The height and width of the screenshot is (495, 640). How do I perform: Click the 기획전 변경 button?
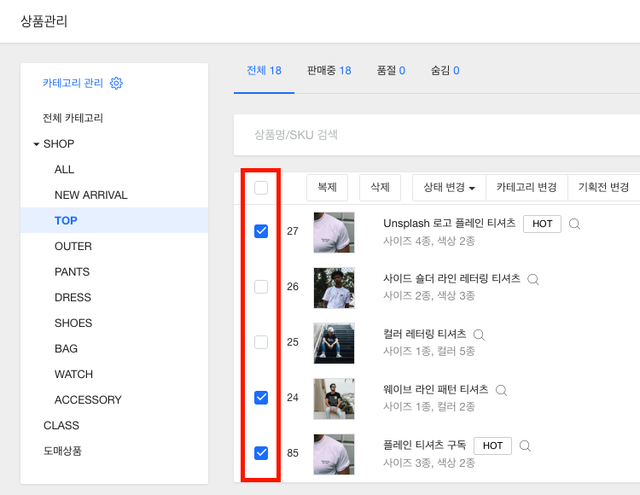click(x=603, y=188)
